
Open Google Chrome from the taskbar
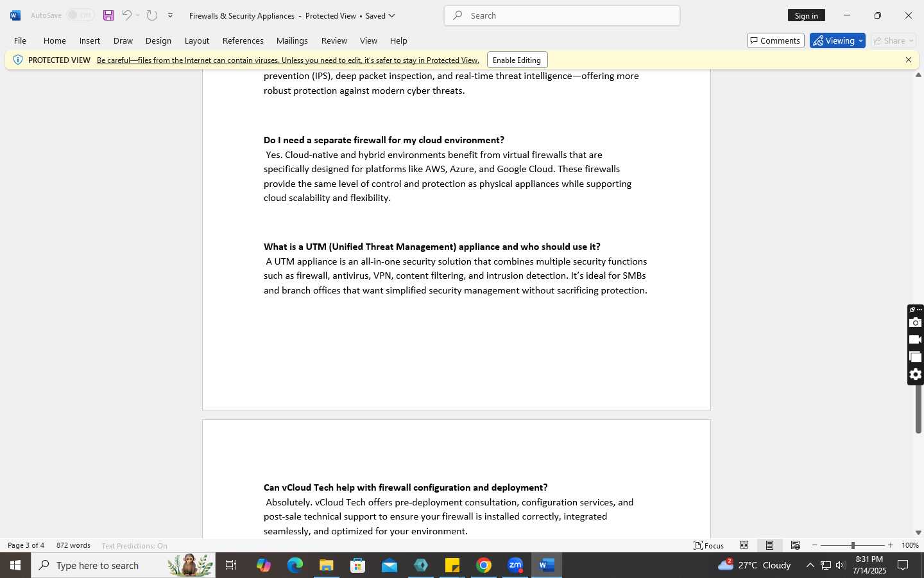click(x=484, y=565)
